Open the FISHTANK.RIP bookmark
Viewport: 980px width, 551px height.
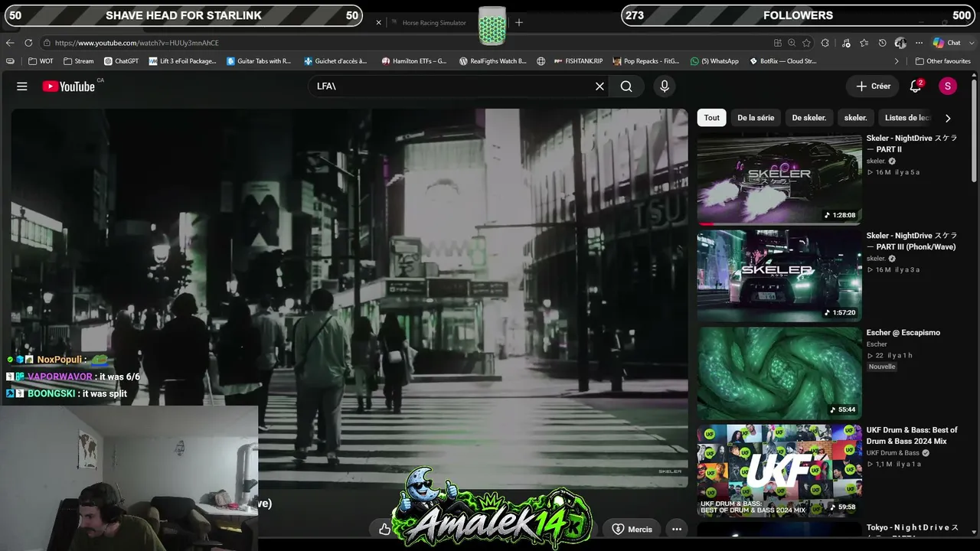pyautogui.click(x=579, y=61)
